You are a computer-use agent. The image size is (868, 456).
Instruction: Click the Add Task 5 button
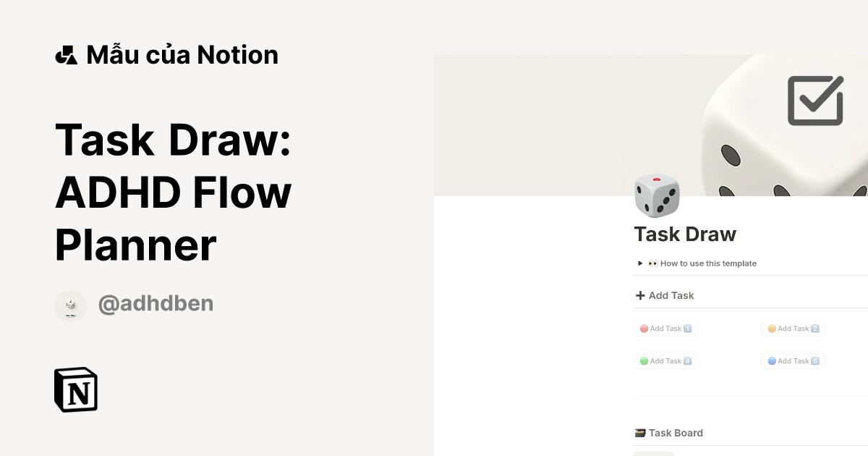[x=793, y=360]
